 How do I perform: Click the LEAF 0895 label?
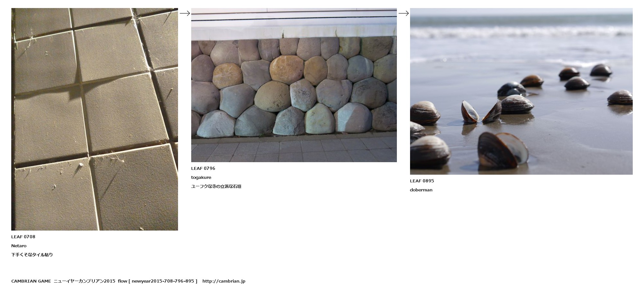(x=422, y=181)
